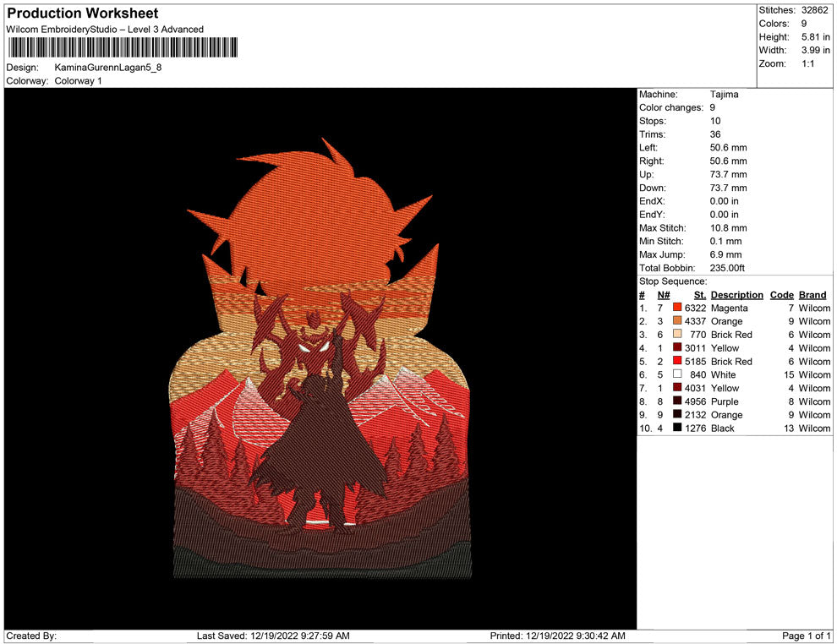837x644 pixels.
Task: Click the 'Magenta' description text
Action: 729,308
